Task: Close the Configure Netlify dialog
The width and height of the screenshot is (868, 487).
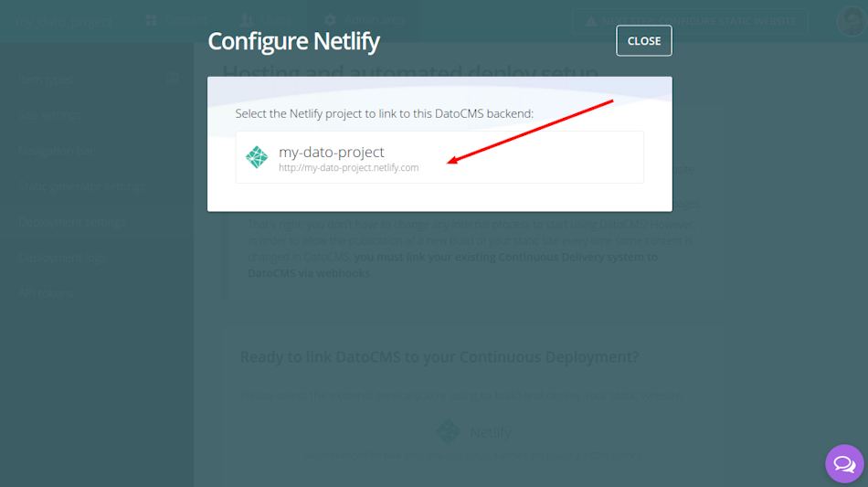Action: [x=644, y=41]
